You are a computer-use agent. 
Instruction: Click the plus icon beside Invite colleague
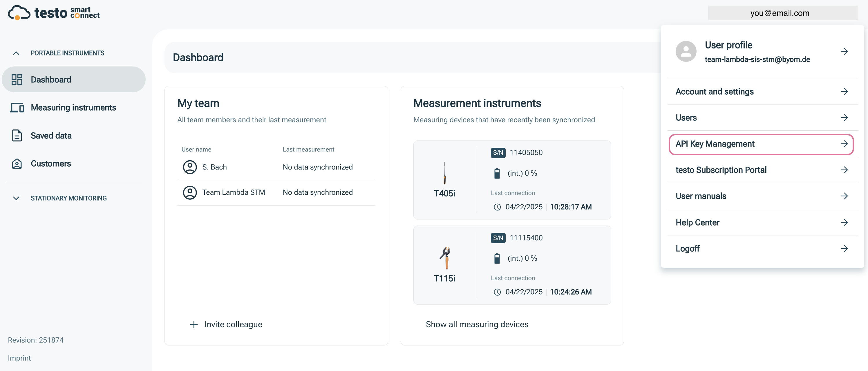coord(194,324)
